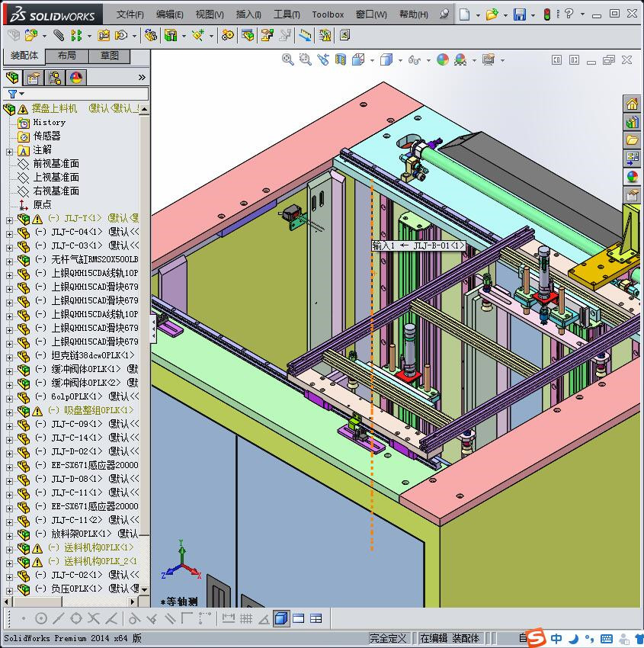Select the 前视基准面 plane
Image resolution: width=644 pixels, height=648 pixels.
tap(56, 164)
